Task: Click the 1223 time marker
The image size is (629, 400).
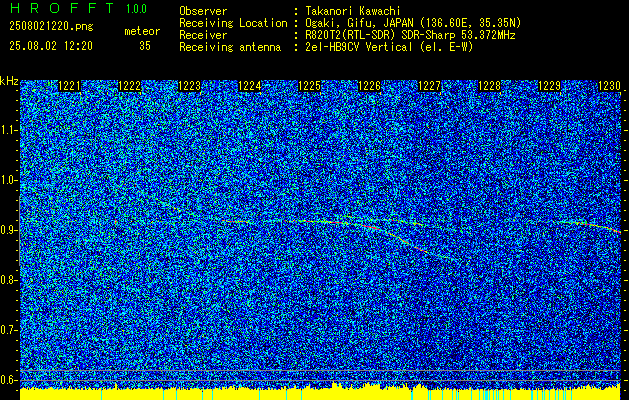Action: (189, 86)
